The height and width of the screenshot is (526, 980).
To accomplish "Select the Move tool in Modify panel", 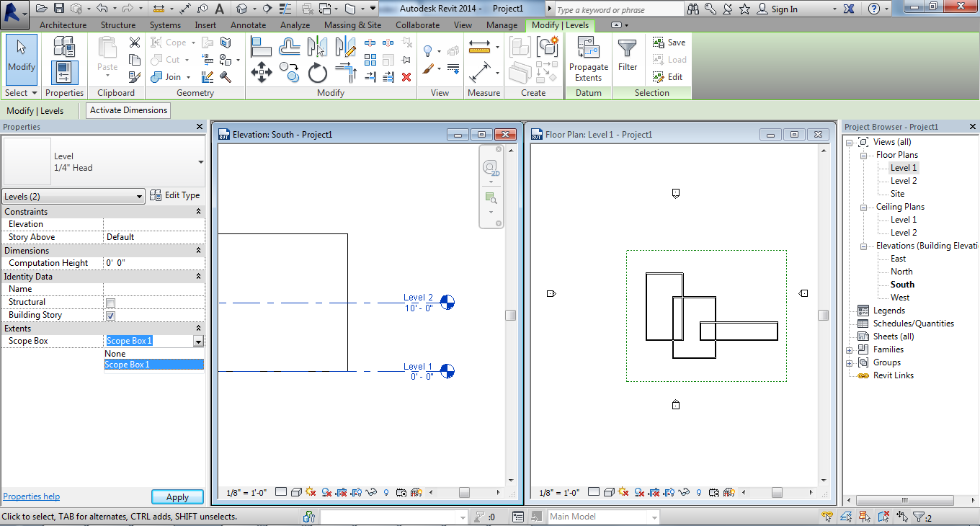I will tap(260, 72).
